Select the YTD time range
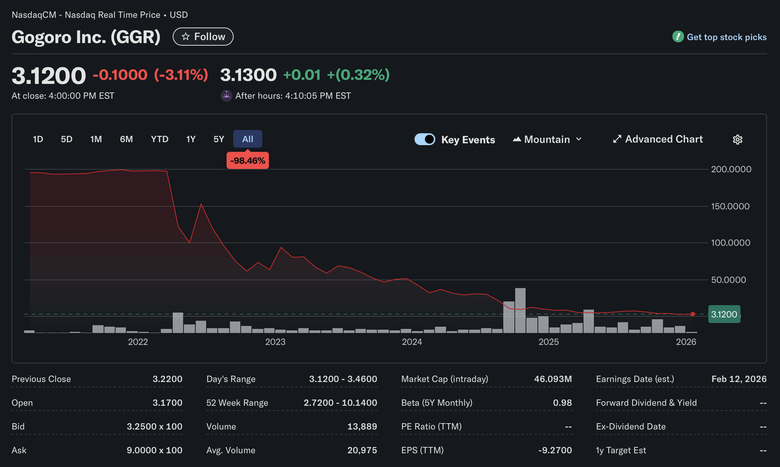The image size is (780, 467). coord(160,139)
